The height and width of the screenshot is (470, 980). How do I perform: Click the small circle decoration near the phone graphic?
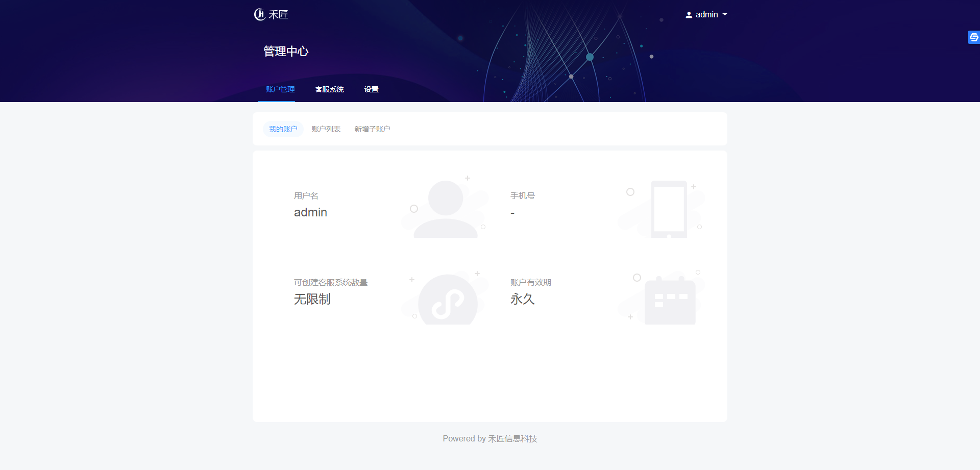click(x=630, y=192)
